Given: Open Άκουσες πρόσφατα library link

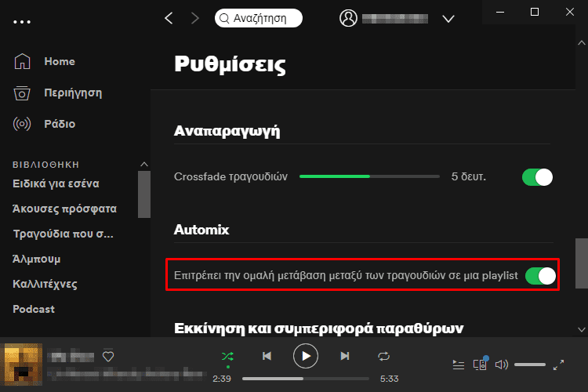Looking at the screenshot, I should tap(64, 209).
